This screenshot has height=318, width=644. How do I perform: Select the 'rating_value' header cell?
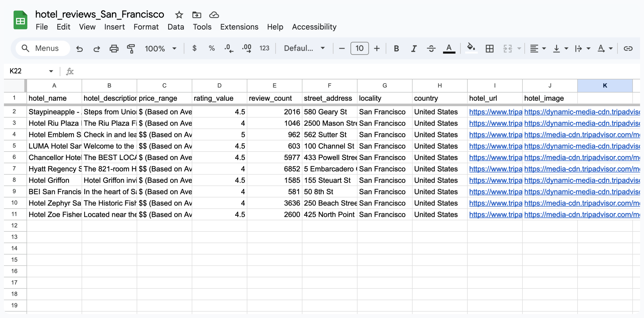pyautogui.click(x=220, y=98)
